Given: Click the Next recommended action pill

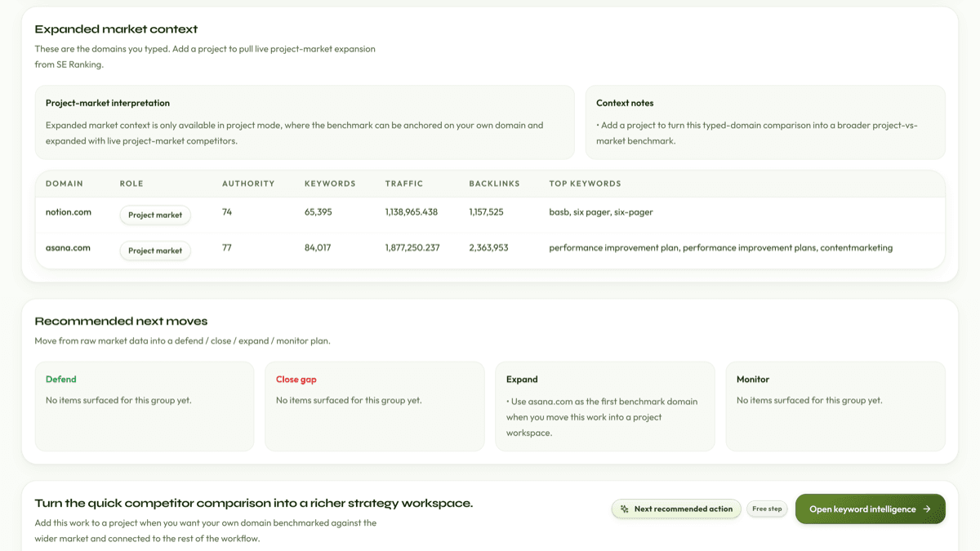Looking at the screenshot, I should point(676,509).
